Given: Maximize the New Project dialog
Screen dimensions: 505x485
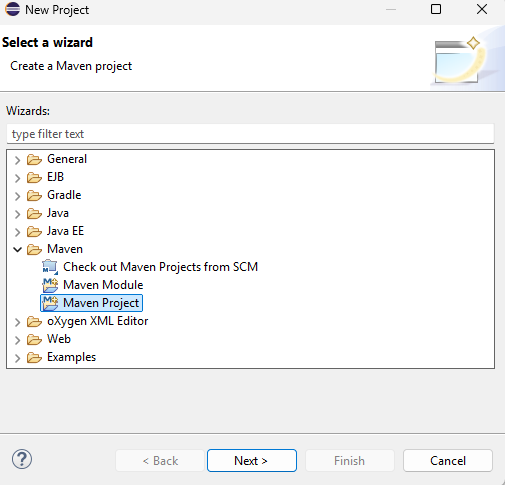Looking at the screenshot, I should [x=436, y=9].
